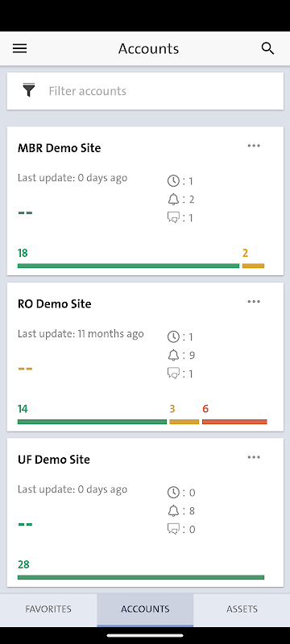The image size is (290, 644).
Task: Switch to the Favorites tab
Action: [48, 609]
